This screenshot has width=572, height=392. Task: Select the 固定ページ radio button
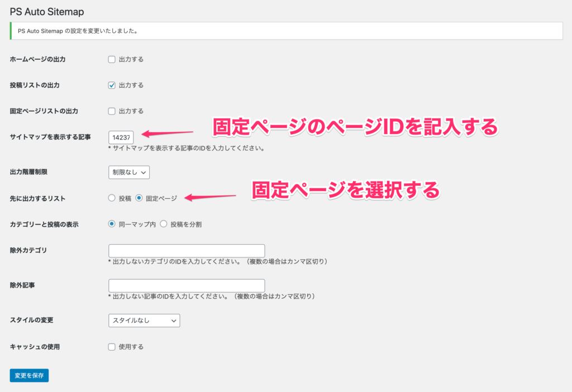139,198
